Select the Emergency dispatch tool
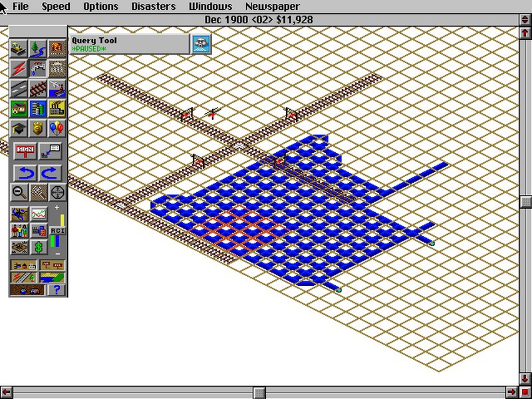532x399 pixels. pyautogui.click(x=57, y=49)
